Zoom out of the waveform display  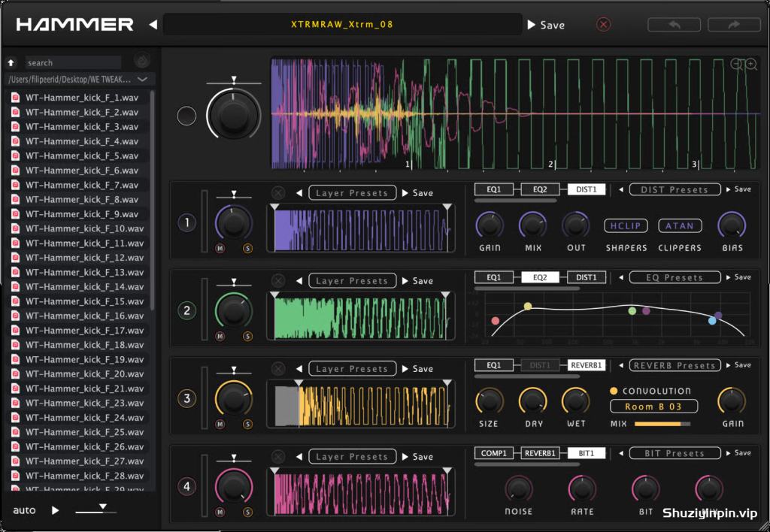click(x=736, y=65)
